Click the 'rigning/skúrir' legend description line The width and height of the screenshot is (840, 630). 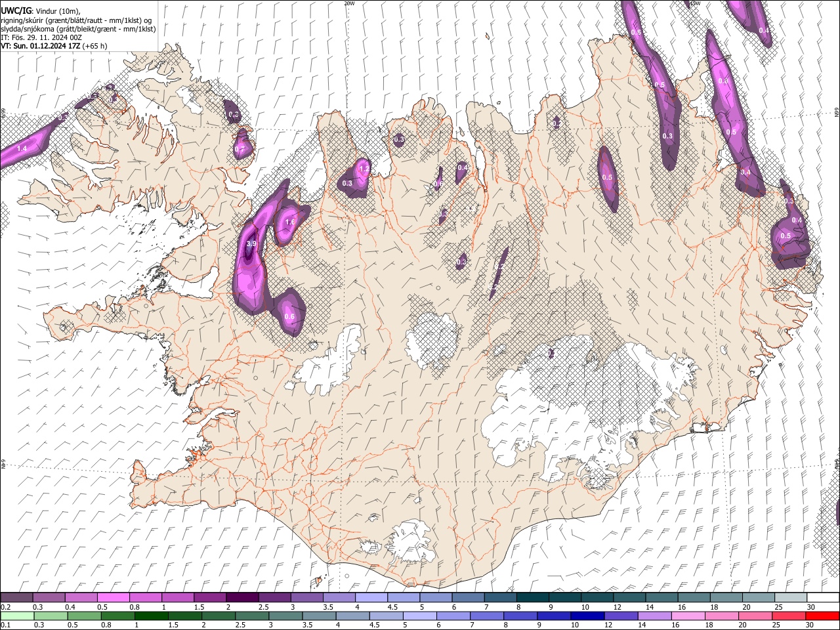click(76, 20)
